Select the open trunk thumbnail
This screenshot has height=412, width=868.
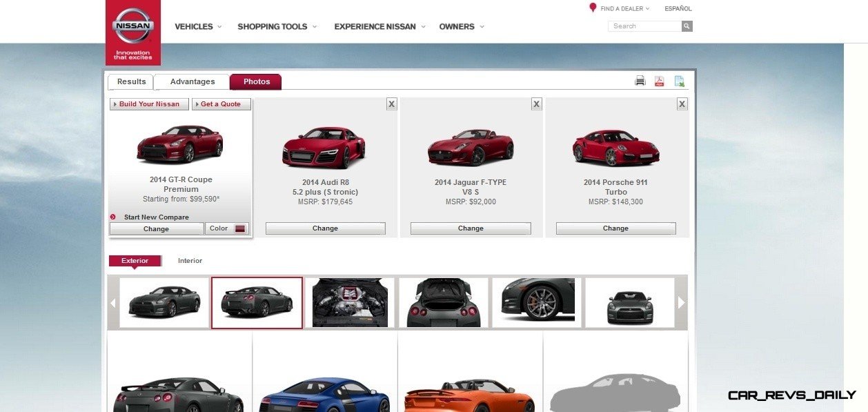click(x=443, y=302)
